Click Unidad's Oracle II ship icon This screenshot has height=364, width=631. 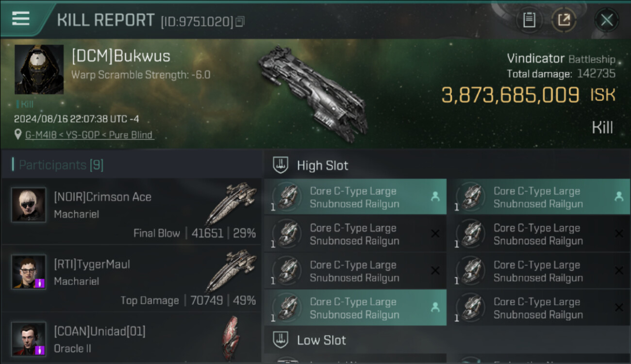tap(231, 338)
